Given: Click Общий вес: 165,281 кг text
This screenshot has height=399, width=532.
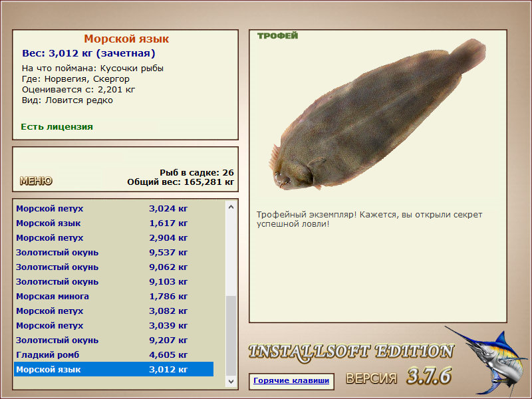Looking at the screenshot, I should pos(180,182).
